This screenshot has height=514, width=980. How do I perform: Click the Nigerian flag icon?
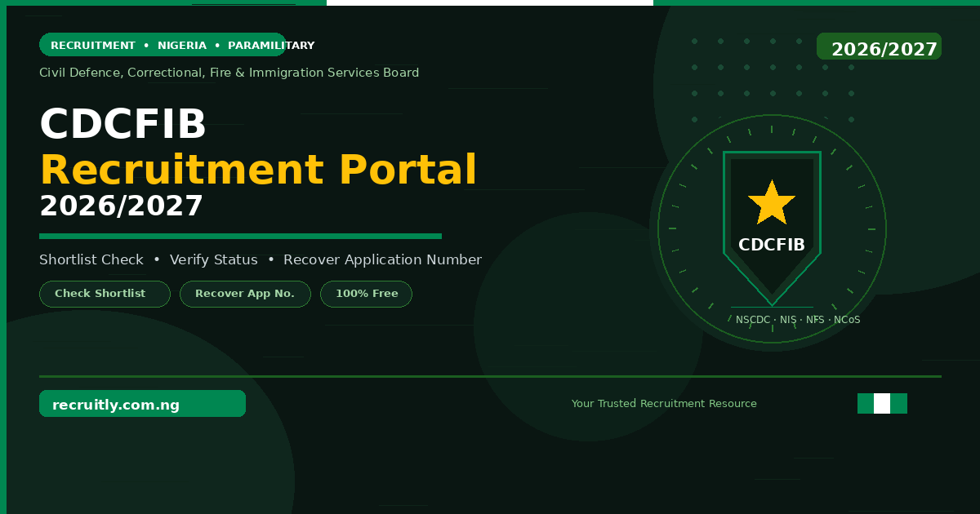point(882,403)
